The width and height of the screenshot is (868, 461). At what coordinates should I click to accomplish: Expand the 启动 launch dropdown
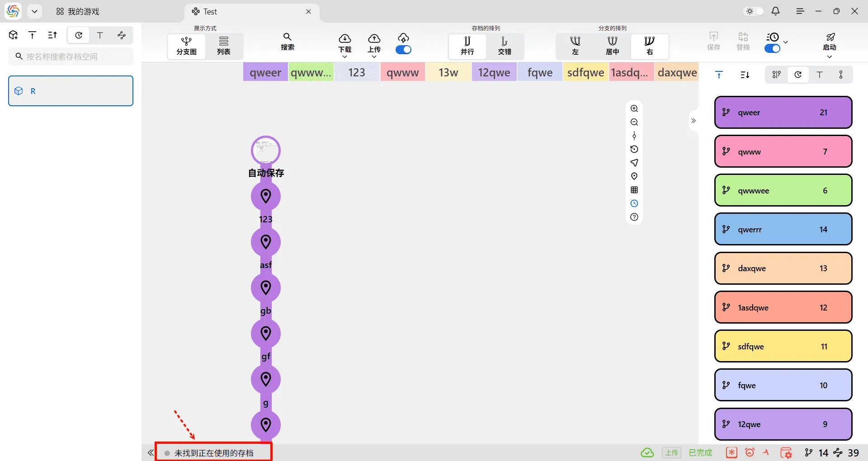[x=829, y=56]
